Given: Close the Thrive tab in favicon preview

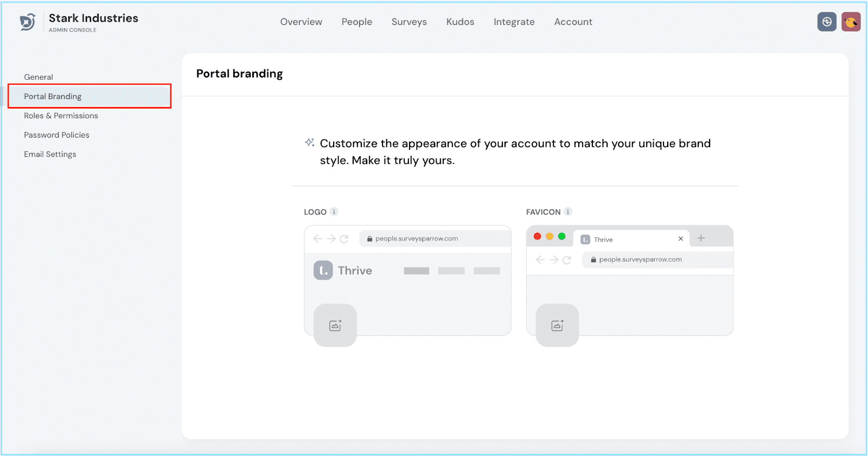Looking at the screenshot, I should coord(680,239).
